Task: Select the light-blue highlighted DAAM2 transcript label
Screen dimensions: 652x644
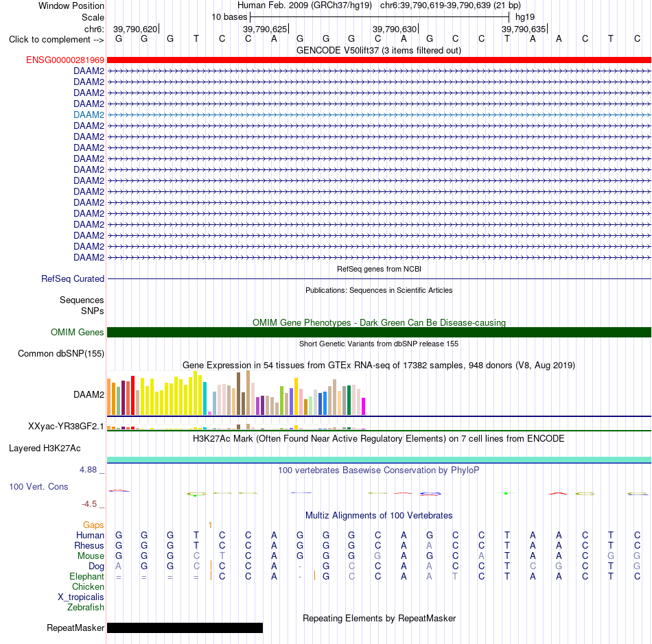Action: pyautogui.click(x=89, y=115)
